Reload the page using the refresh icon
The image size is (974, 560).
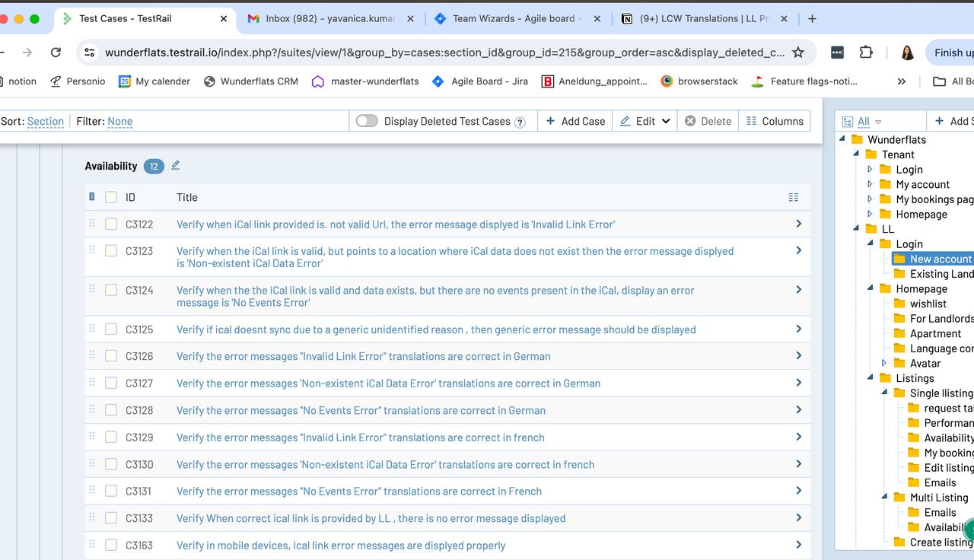[56, 52]
